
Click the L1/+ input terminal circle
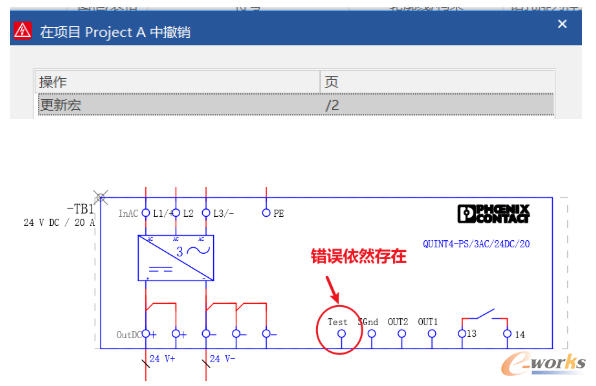tap(146, 213)
